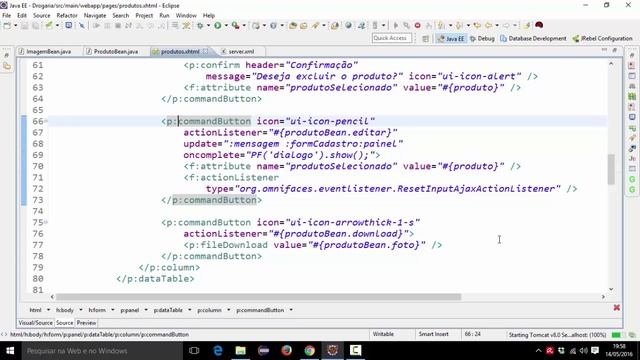The width and height of the screenshot is (640, 360).
Task: Click the Open Web Browser globe icon
Action: (x=348, y=26)
